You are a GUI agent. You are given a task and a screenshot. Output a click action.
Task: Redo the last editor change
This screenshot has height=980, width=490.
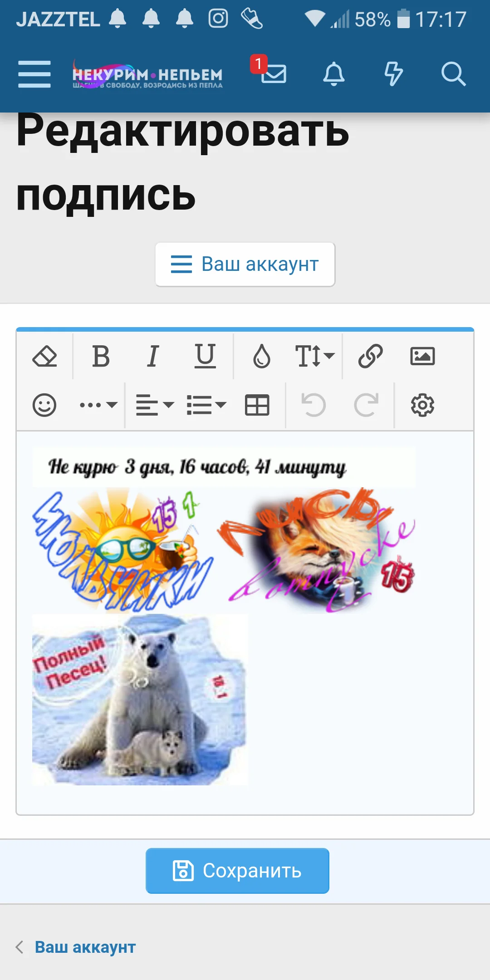(x=366, y=405)
